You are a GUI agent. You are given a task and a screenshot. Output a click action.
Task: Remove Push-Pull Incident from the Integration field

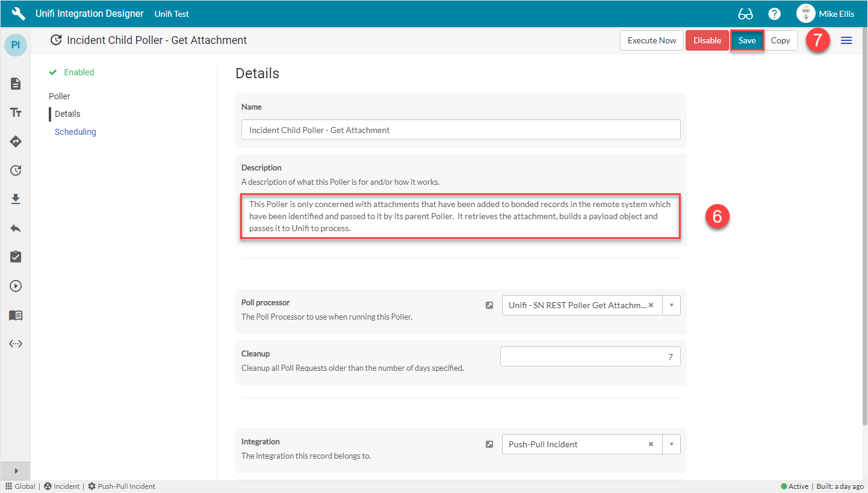click(x=651, y=444)
